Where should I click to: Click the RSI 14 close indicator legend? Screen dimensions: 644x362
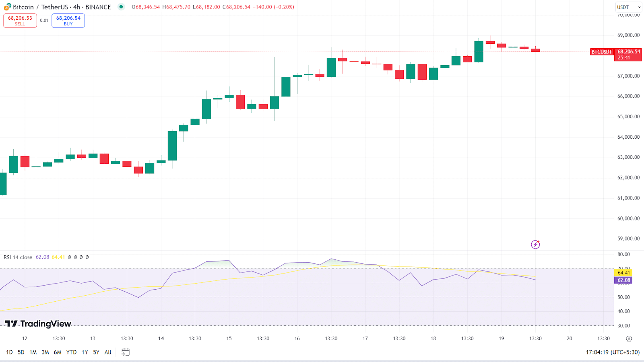[18, 257]
